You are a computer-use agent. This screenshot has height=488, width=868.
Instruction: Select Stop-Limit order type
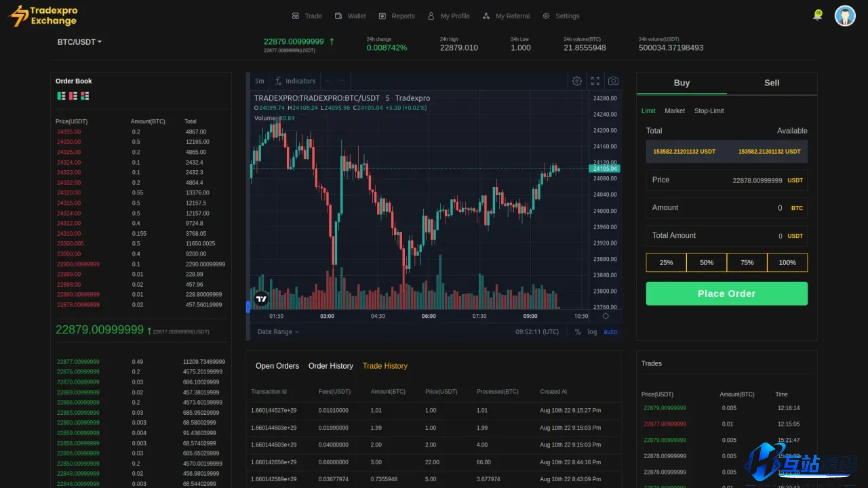(709, 110)
